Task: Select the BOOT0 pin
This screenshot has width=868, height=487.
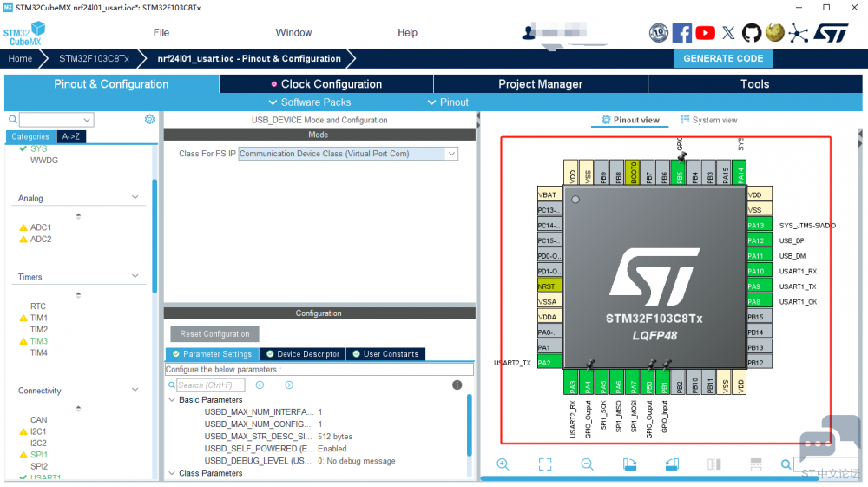Action: click(633, 172)
